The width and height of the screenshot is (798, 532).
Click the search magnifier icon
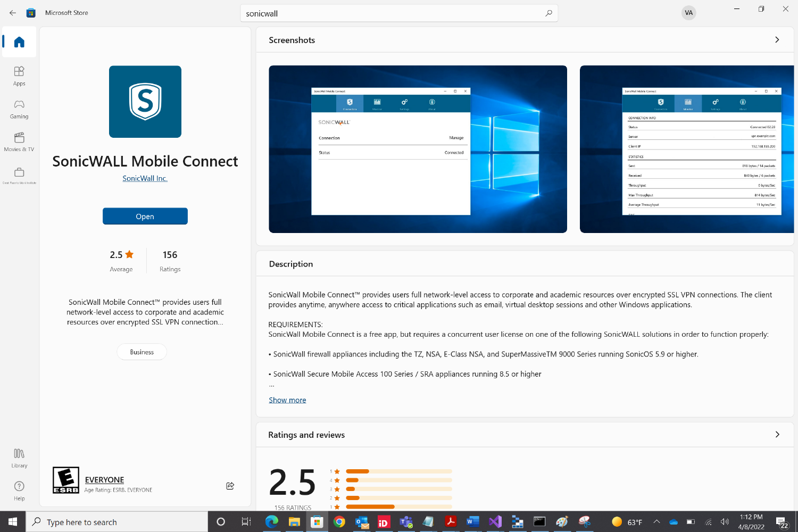coord(548,13)
